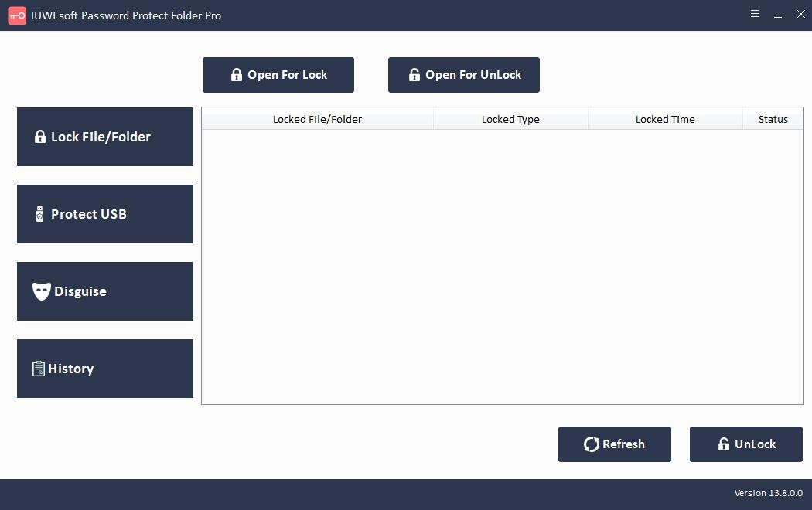Viewport: 812px width, 510px height.
Task: Click the Refresh button
Action: 615,444
